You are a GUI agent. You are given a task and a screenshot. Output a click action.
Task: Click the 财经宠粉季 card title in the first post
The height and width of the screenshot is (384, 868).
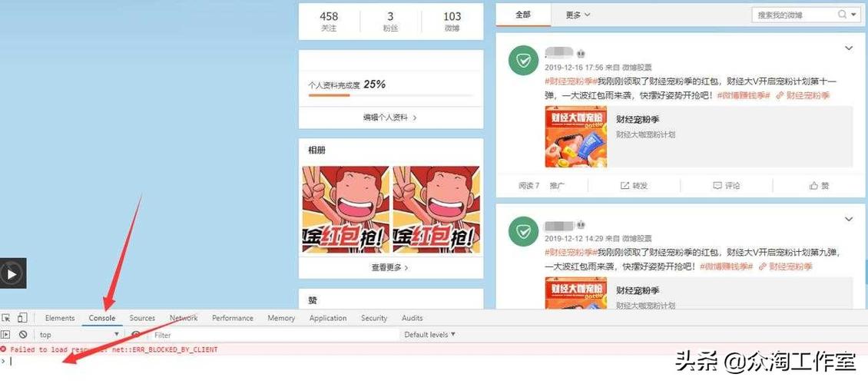click(x=638, y=119)
